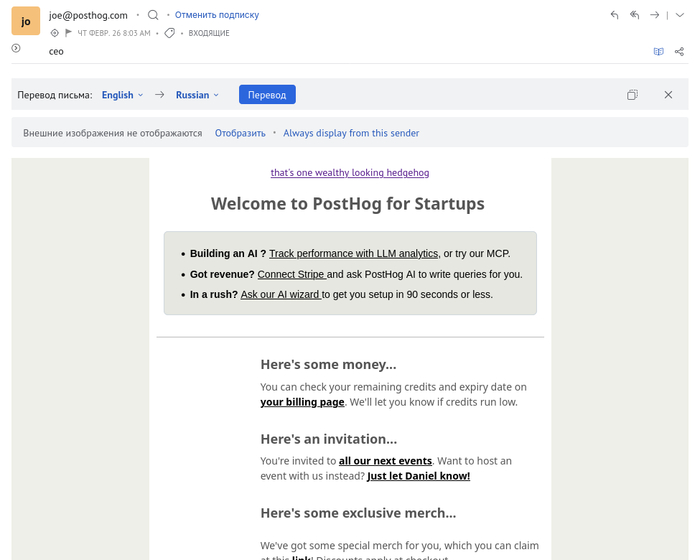Screen dimensions: 700x560
Task: Open Track performance with LLM analytics link
Action: click(x=354, y=254)
